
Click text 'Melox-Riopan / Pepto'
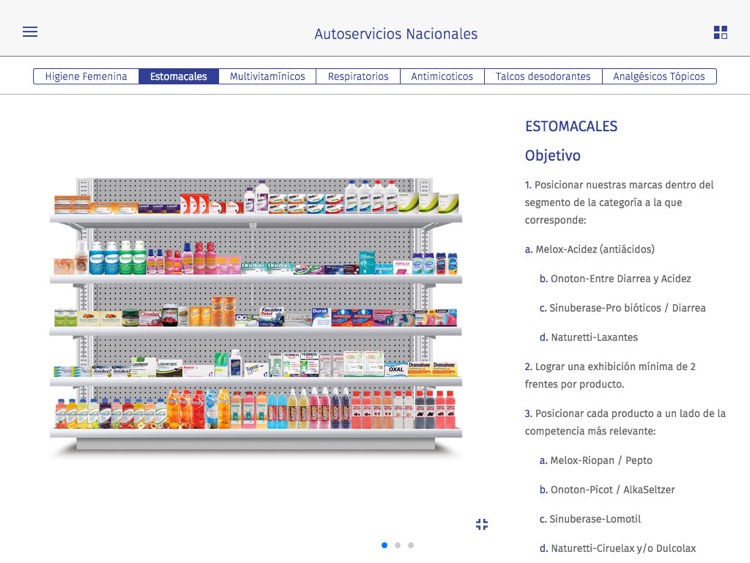pos(601,460)
